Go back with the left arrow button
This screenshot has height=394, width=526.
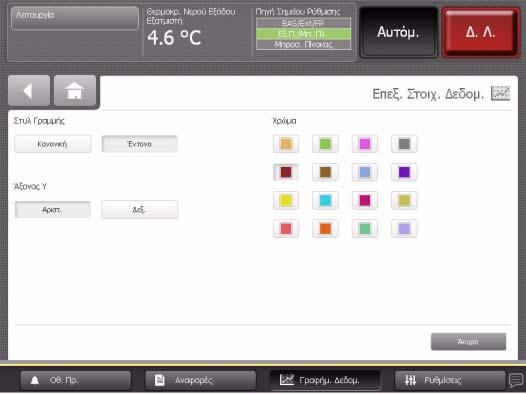pyautogui.click(x=29, y=91)
